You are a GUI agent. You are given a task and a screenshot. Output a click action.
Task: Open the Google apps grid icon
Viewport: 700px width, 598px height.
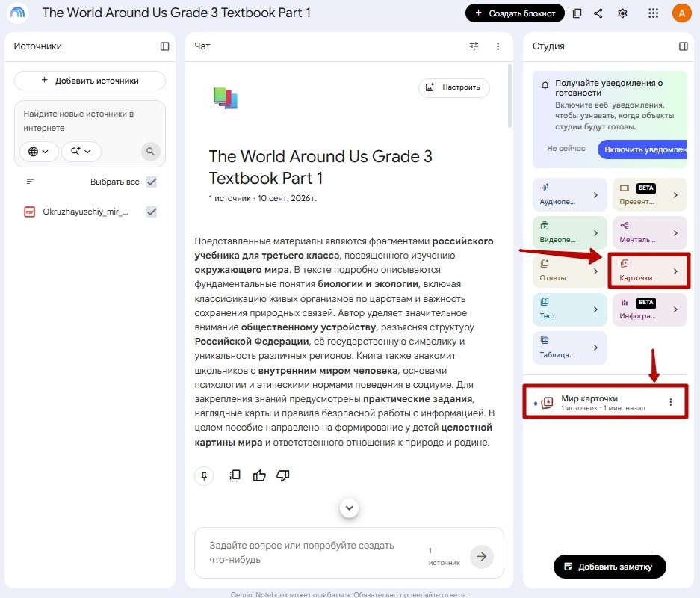tap(653, 13)
